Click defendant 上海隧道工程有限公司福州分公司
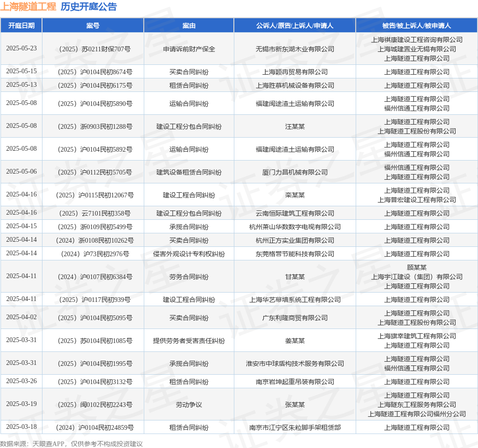 pyautogui.click(x=417, y=414)
